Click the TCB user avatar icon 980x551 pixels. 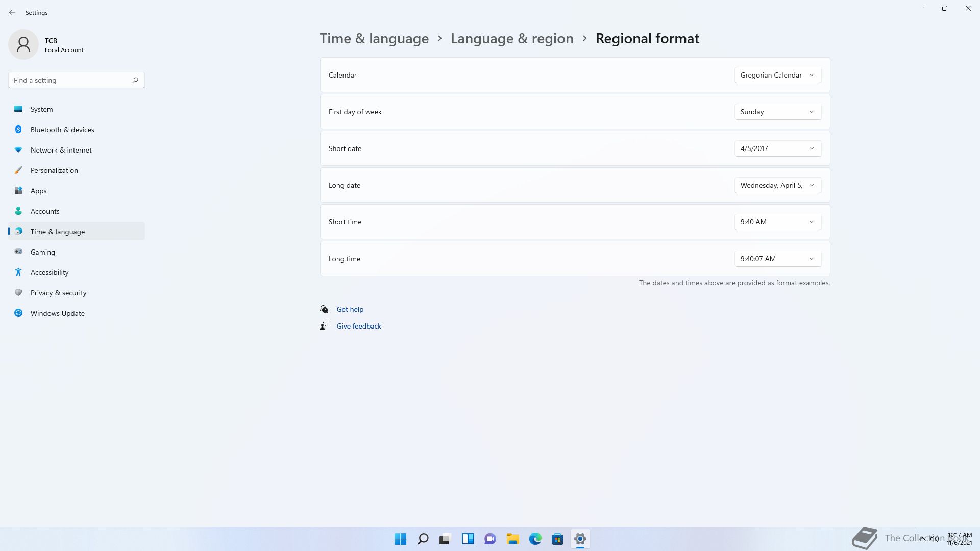click(x=23, y=44)
